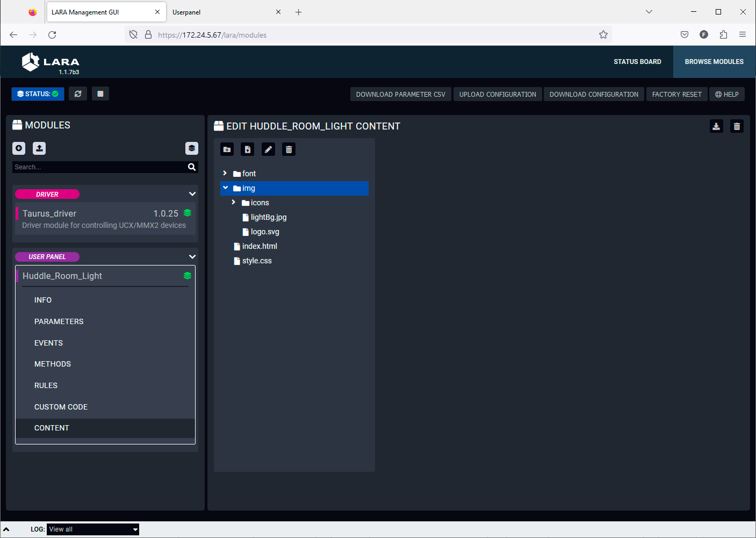The height and width of the screenshot is (538, 756).
Task: Click the add new module plus icon
Action: click(19, 148)
